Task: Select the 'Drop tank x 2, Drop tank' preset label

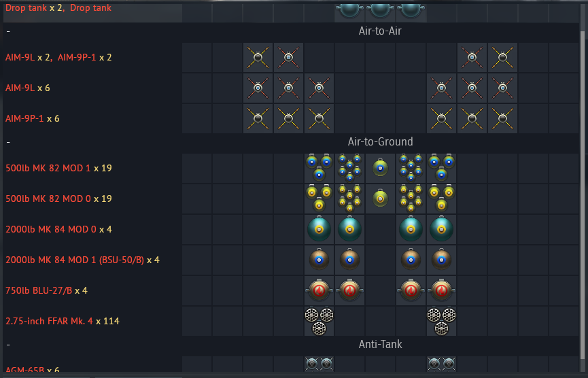Action: click(58, 8)
